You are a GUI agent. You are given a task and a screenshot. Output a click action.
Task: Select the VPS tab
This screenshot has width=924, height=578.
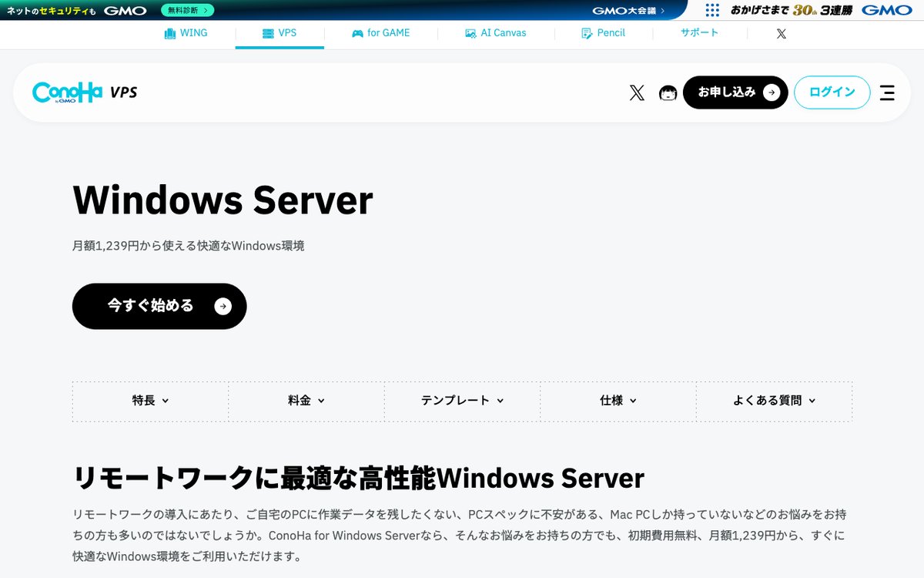click(280, 34)
